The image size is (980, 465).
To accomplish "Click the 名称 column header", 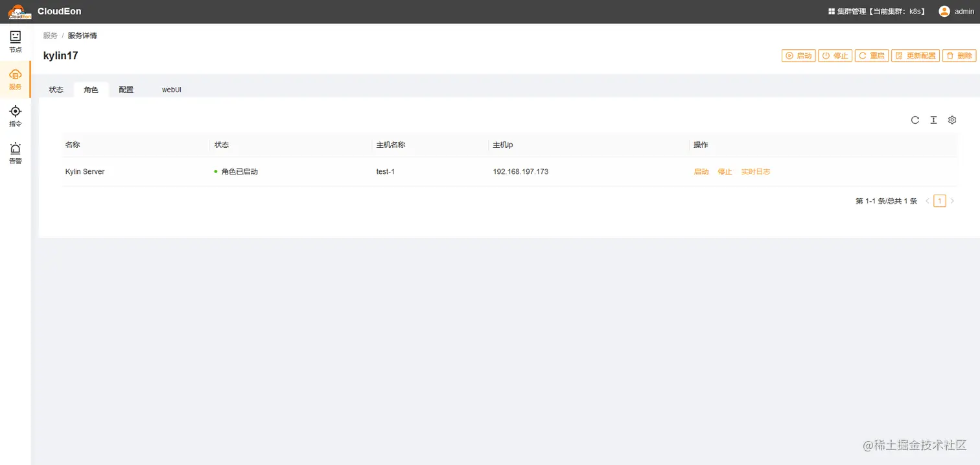I will pyautogui.click(x=73, y=145).
